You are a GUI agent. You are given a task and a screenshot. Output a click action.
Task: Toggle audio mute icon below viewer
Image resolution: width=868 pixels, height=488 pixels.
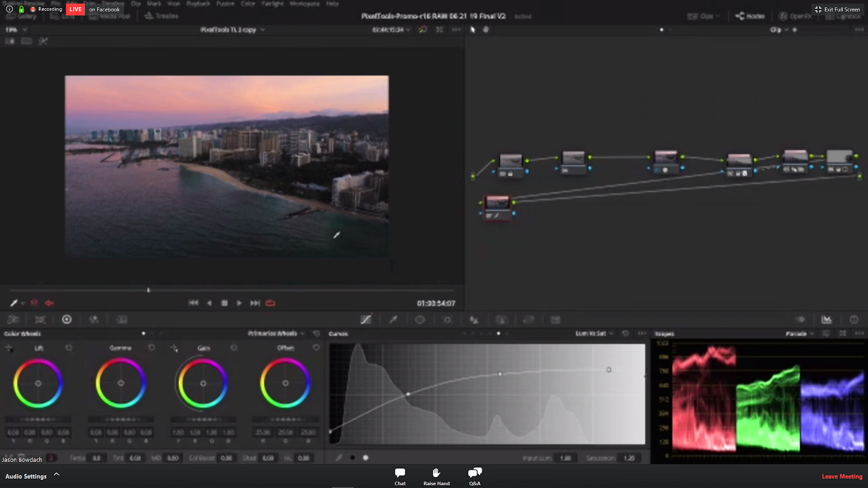49,303
